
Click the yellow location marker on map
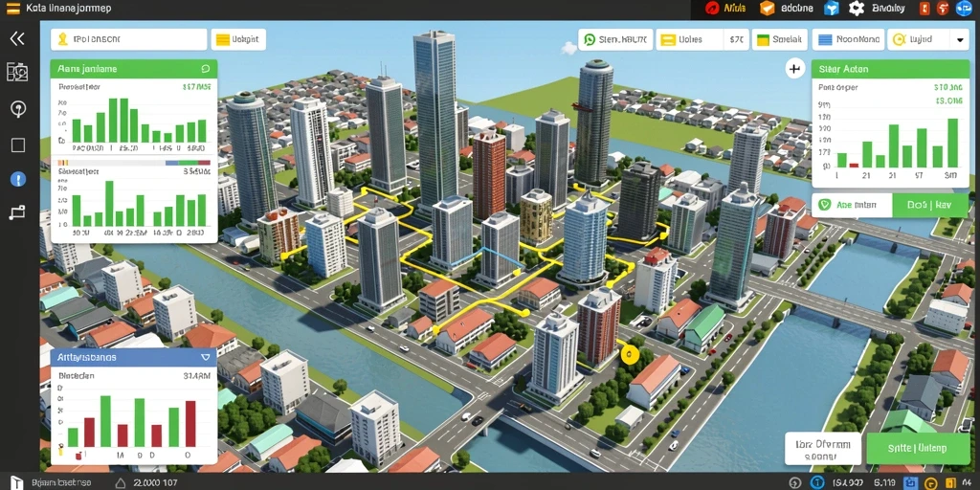630,355
